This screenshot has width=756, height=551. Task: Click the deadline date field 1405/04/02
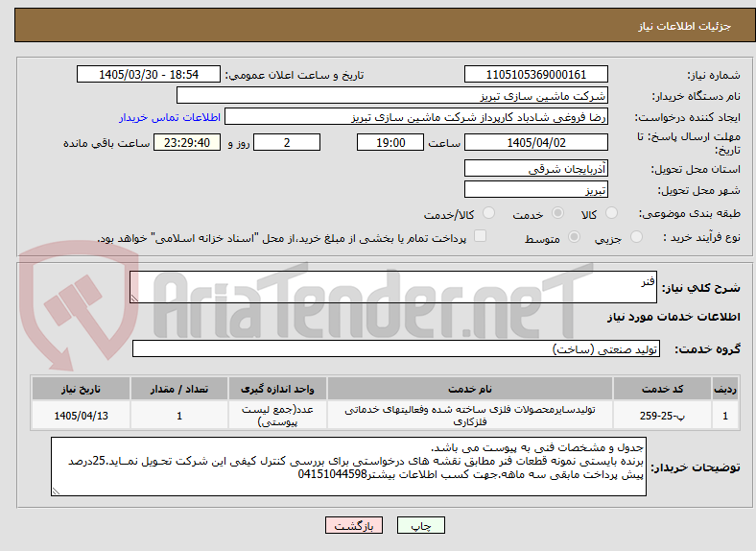tap(535, 143)
